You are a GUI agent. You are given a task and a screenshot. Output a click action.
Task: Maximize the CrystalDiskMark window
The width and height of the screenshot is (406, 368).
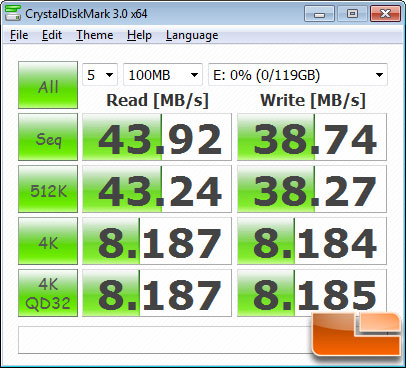pyautogui.click(x=352, y=14)
